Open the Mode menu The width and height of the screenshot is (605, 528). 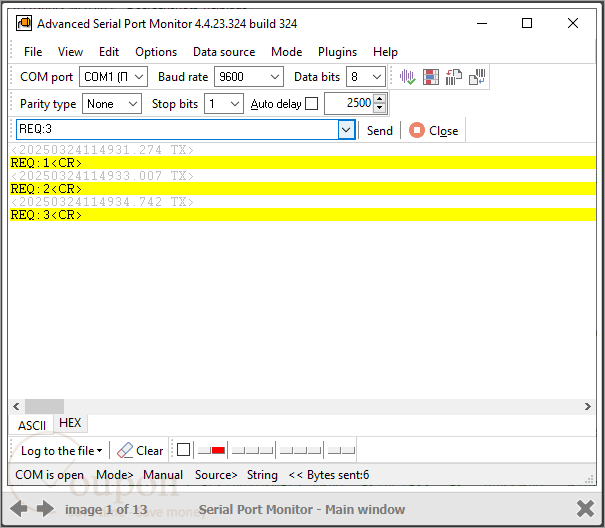coord(286,52)
